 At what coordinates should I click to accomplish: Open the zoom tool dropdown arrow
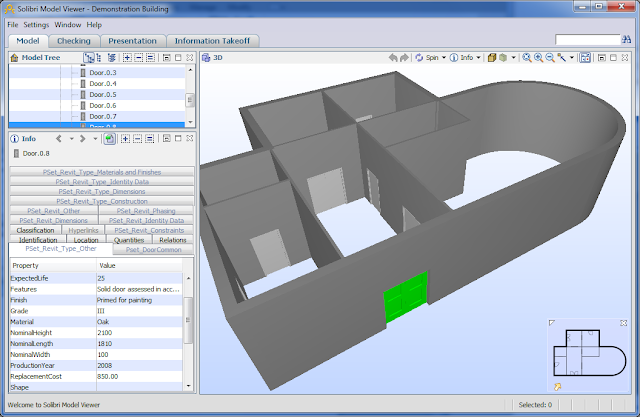pyautogui.click(x=572, y=58)
